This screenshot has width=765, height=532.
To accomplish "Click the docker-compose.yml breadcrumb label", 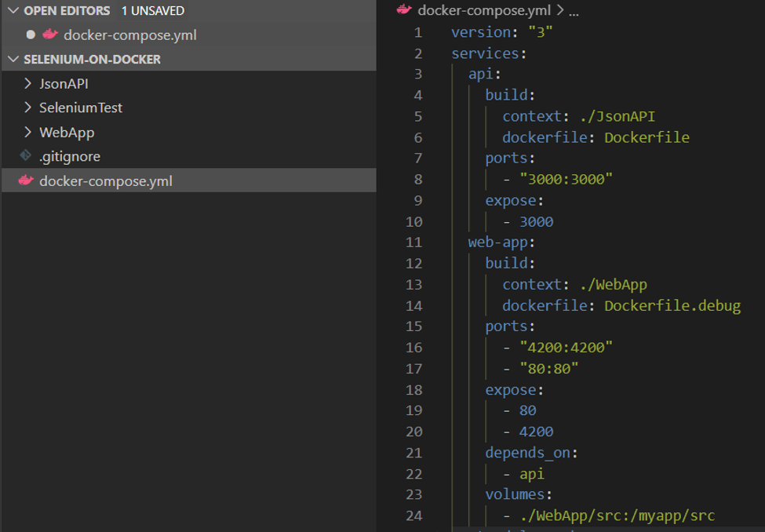I will (x=485, y=10).
